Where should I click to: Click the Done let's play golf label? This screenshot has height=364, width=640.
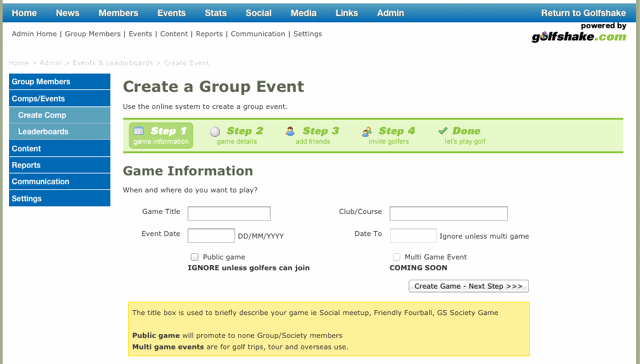(x=465, y=142)
